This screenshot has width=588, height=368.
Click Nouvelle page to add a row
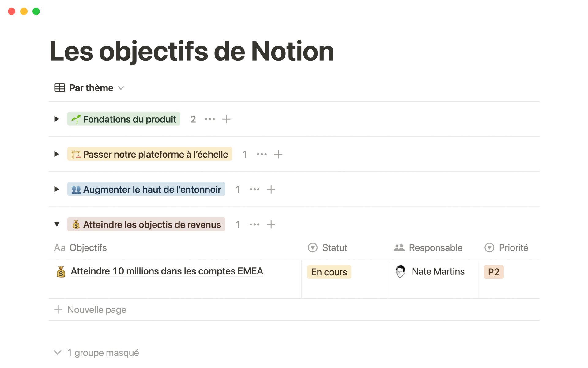[x=96, y=310]
